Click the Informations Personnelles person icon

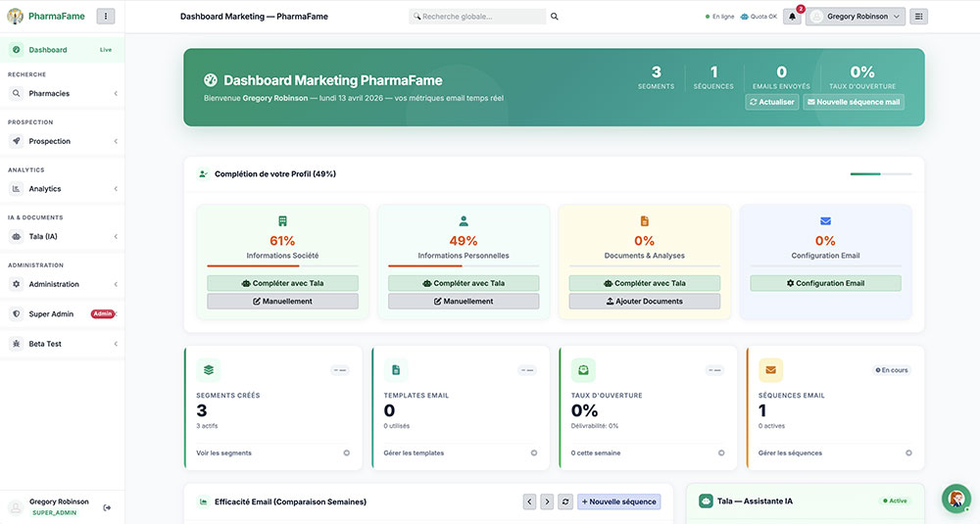[464, 221]
